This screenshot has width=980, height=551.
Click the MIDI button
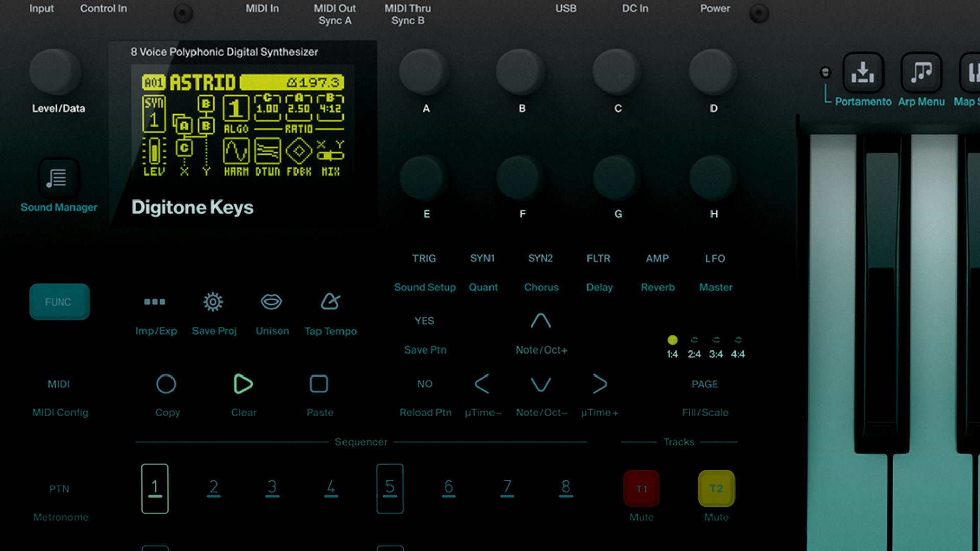(x=59, y=384)
